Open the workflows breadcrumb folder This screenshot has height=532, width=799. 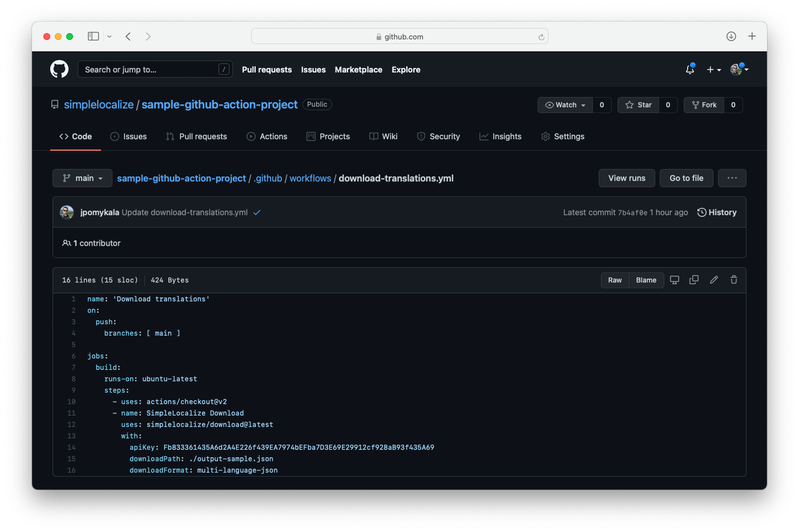pyautogui.click(x=310, y=178)
